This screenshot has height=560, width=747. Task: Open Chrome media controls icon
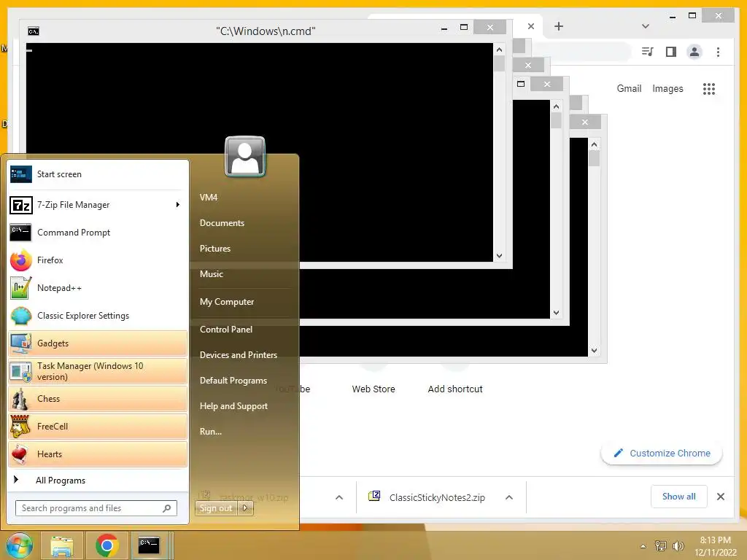(648, 52)
